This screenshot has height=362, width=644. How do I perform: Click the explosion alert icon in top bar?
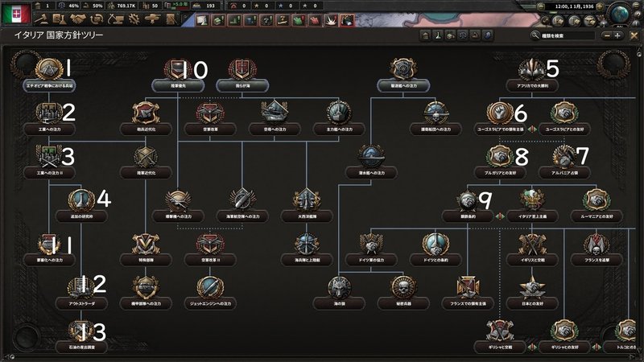(x=331, y=19)
